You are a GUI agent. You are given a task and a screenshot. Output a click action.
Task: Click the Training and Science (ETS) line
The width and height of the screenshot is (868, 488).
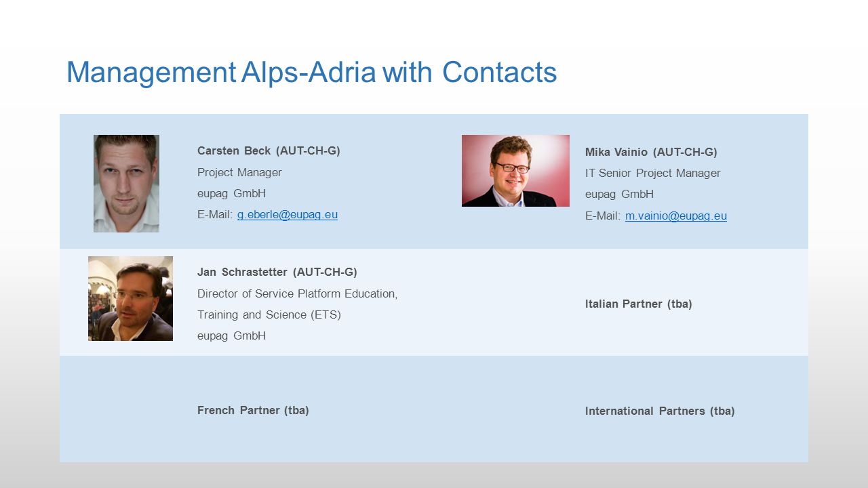click(269, 314)
